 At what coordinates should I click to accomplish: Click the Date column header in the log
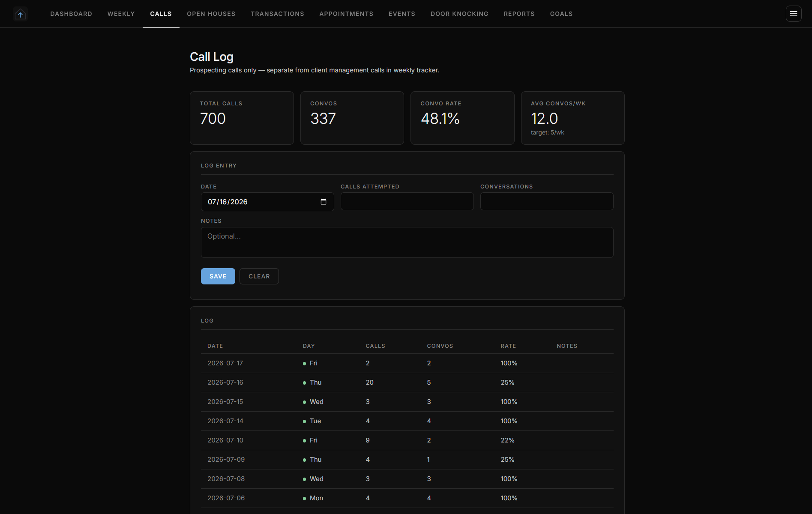(x=215, y=346)
